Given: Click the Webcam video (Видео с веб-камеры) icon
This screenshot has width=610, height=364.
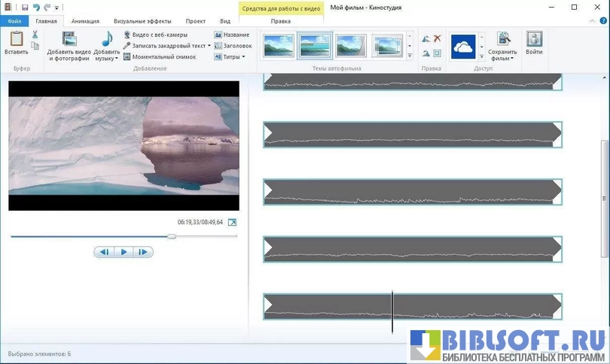Looking at the screenshot, I should 127,35.
